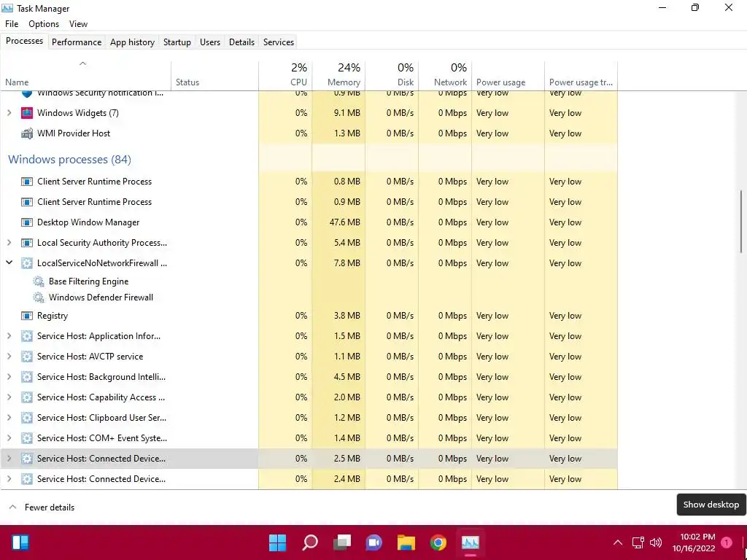The height and width of the screenshot is (560, 747).
Task: Switch to the Services tab
Action: click(279, 42)
